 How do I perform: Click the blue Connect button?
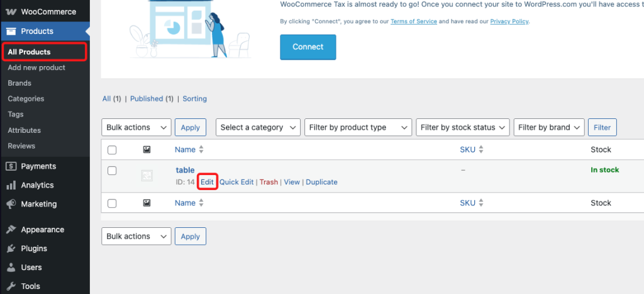308,47
